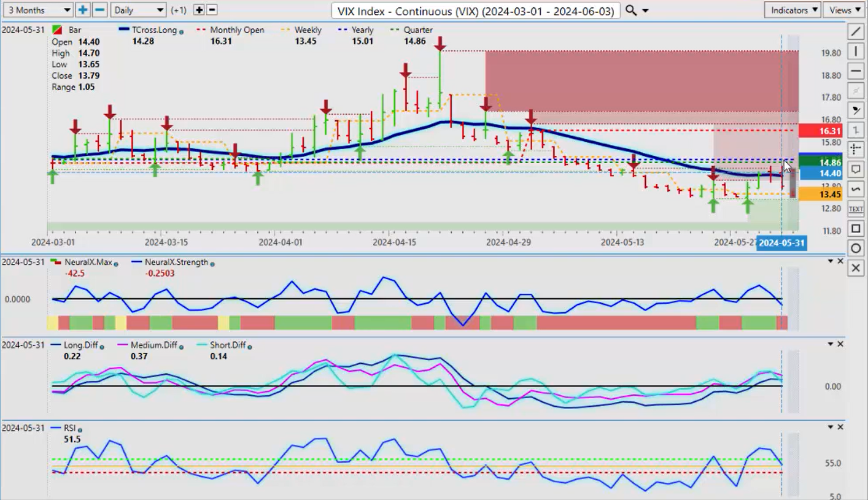Image resolution: width=868 pixels, height=500 pixels.
Task: Click the dot next to TCross.Long
Action: coord(182,31)
